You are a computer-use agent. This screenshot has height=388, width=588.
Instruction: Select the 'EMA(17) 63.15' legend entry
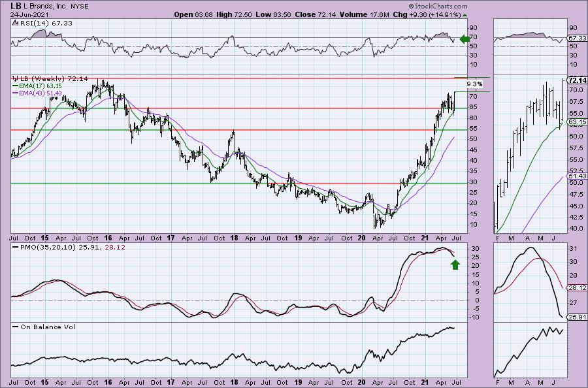pyautogui.click(x=37, y=86)
